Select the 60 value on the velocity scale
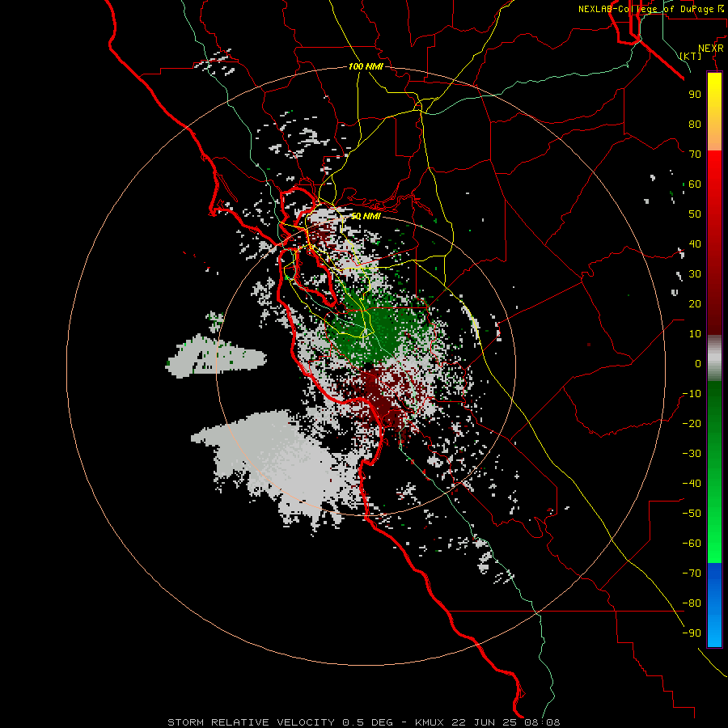Screen dimensions: 728x728 [x=695, y=184]
